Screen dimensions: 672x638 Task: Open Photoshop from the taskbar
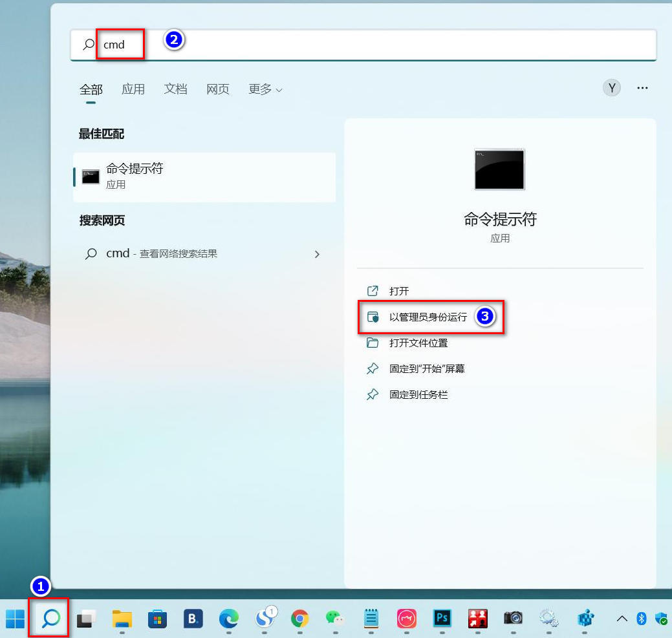coord(442,619)
